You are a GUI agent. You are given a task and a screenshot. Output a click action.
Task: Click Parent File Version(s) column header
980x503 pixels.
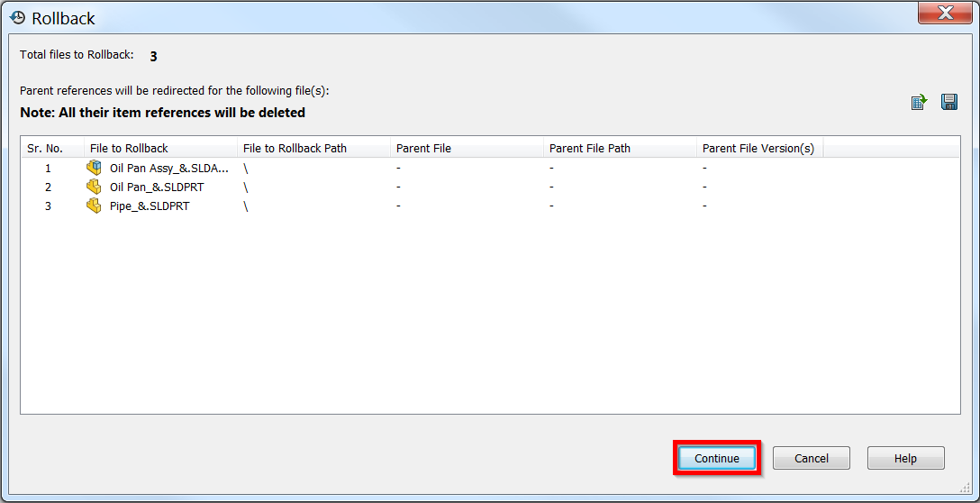tap(759, 148)
